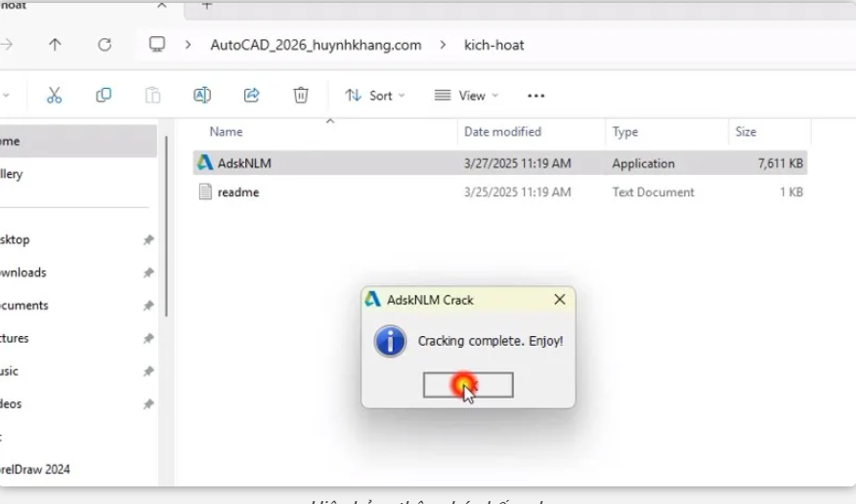Go up one folder level
The height and width of the screenshot is (504, 856).
pyautogui.click(x=55, y=45)
